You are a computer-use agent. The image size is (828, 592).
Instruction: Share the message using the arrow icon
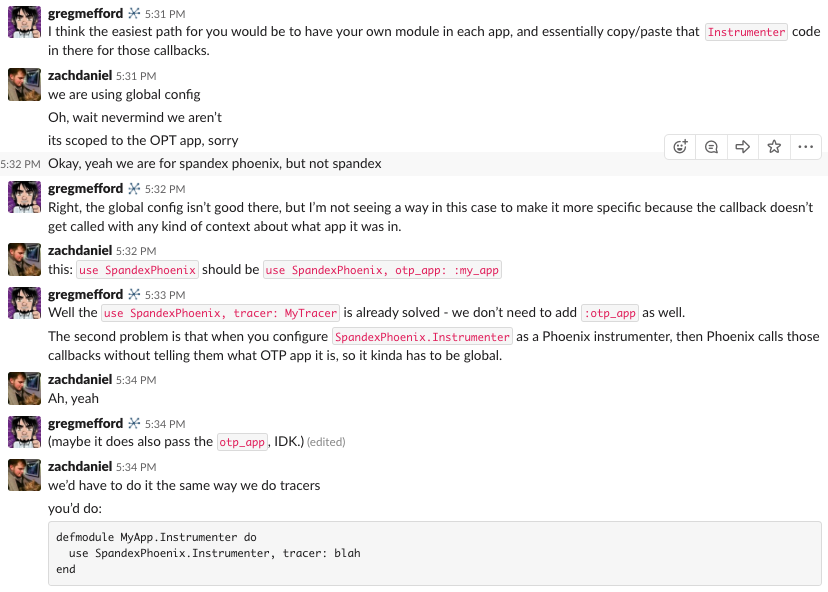coord(742,146)
